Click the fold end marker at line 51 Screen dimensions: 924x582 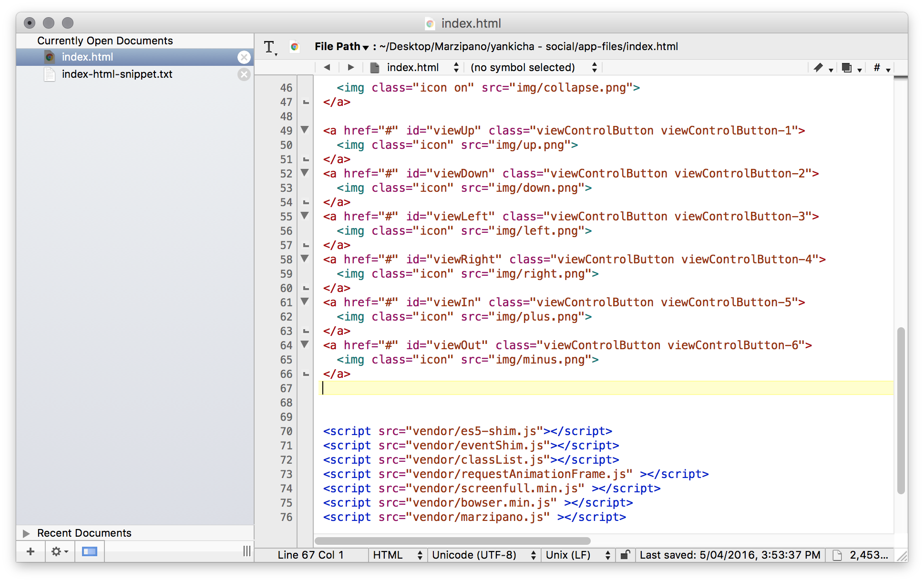306,159
